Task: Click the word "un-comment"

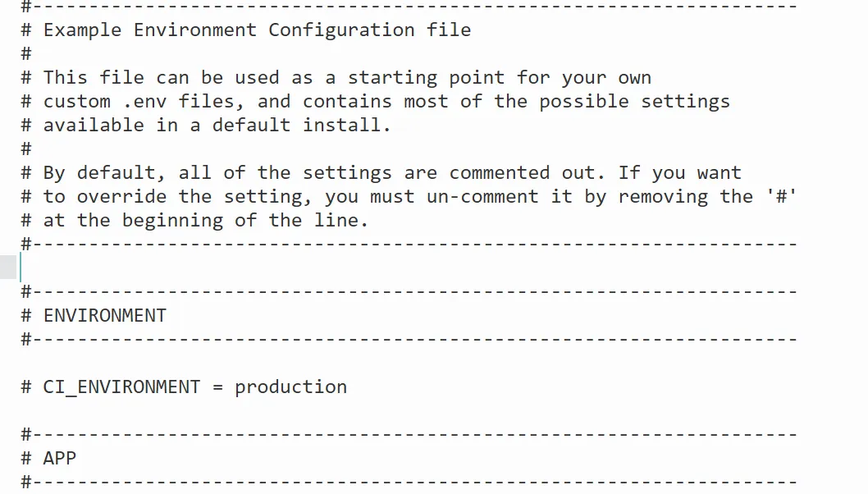Action: 482,197
